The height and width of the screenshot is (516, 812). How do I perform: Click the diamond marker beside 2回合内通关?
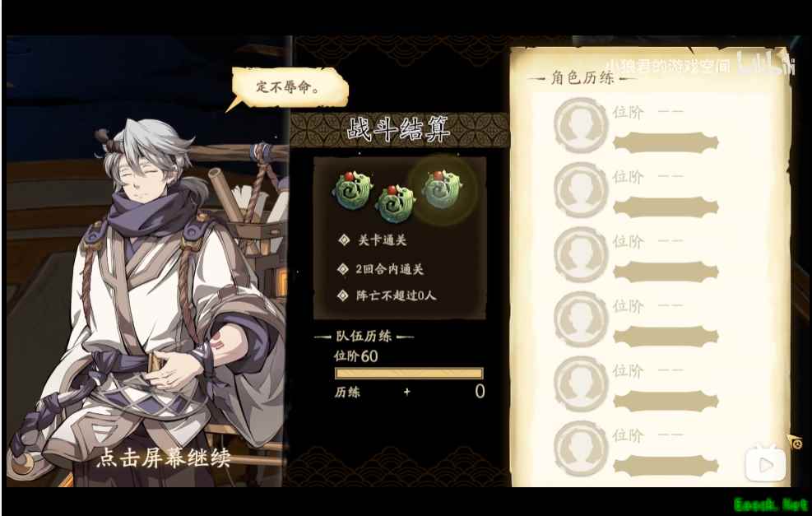[342, 269]
